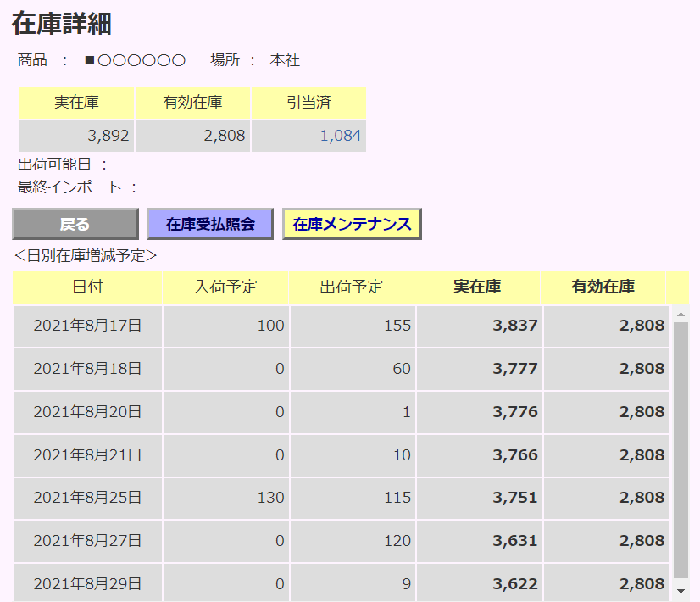The height and width of the screenshot is (602, 700).
Task: Select the 2021年8月17日 date row
Action: pyautogui.click(x=86, y=326)
